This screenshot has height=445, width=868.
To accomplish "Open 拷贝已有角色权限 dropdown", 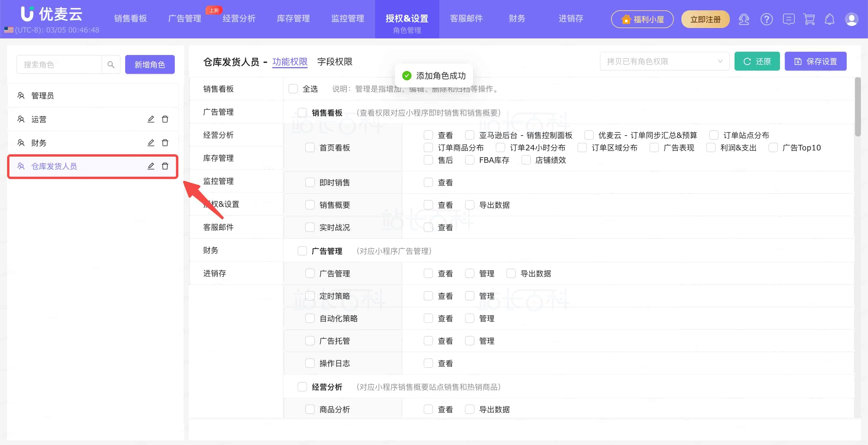I will tap(664, 61).
